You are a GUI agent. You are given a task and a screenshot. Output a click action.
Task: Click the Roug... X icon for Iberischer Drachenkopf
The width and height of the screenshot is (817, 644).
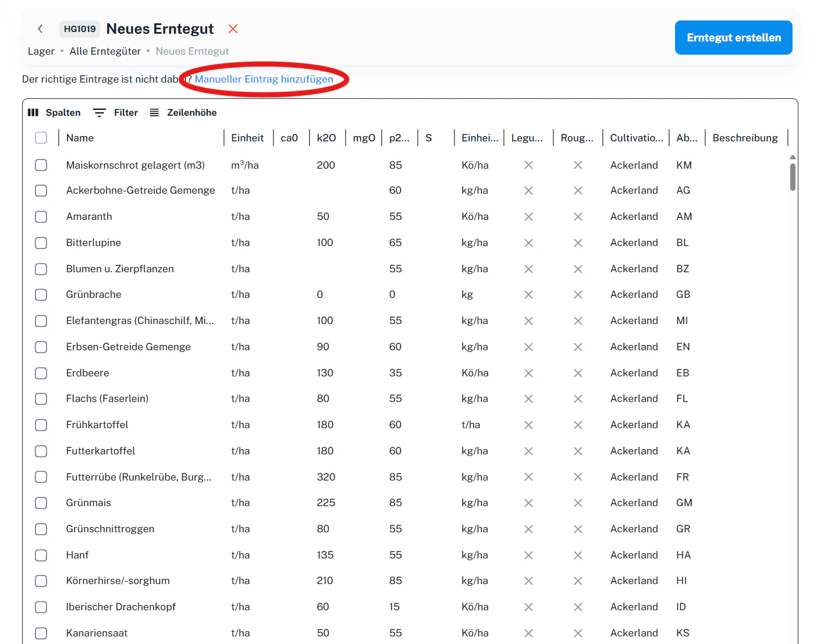[578, 607]
